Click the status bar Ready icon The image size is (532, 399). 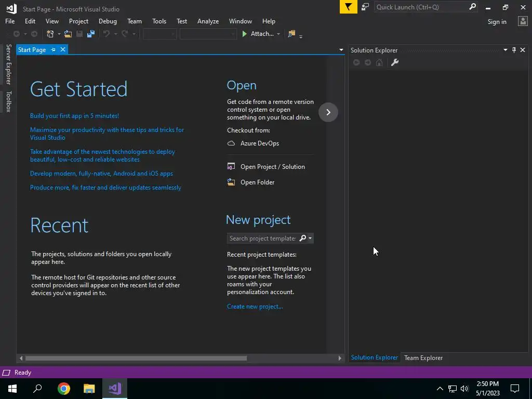[x=6, y=373]
